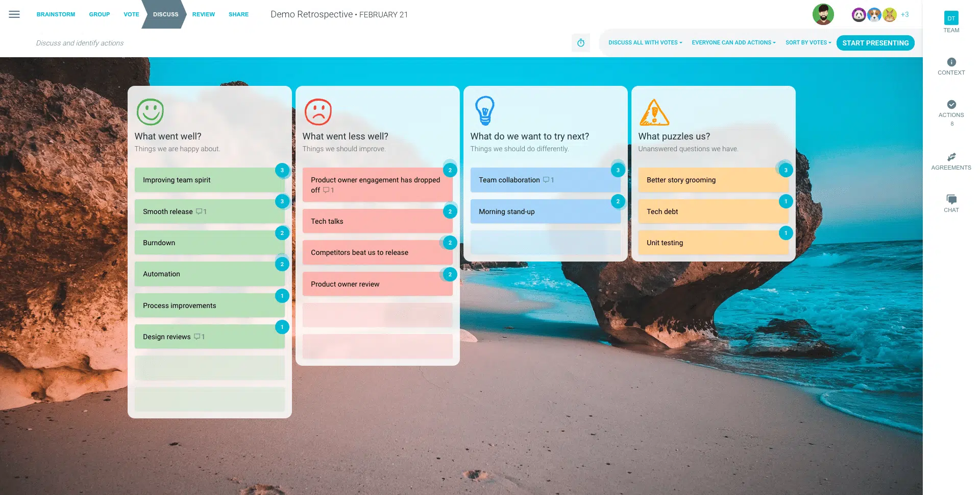Switch to the Vote stage tab

pyautogui.click(x=131, y=14)
